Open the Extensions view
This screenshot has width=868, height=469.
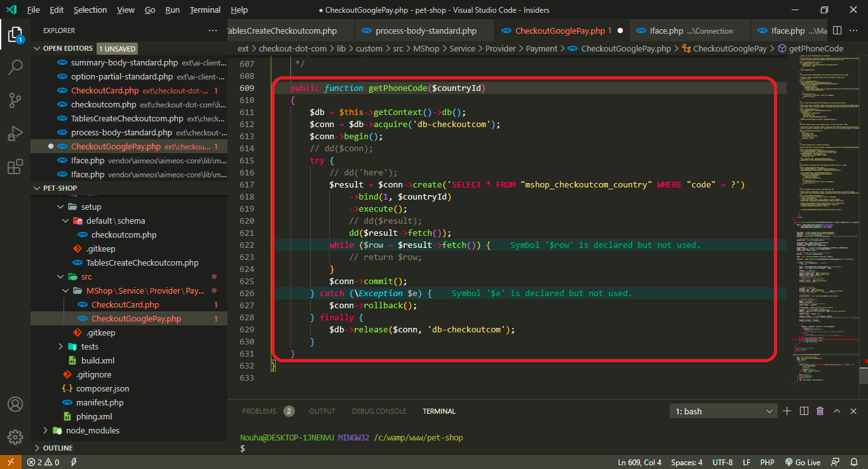(15, 167)
